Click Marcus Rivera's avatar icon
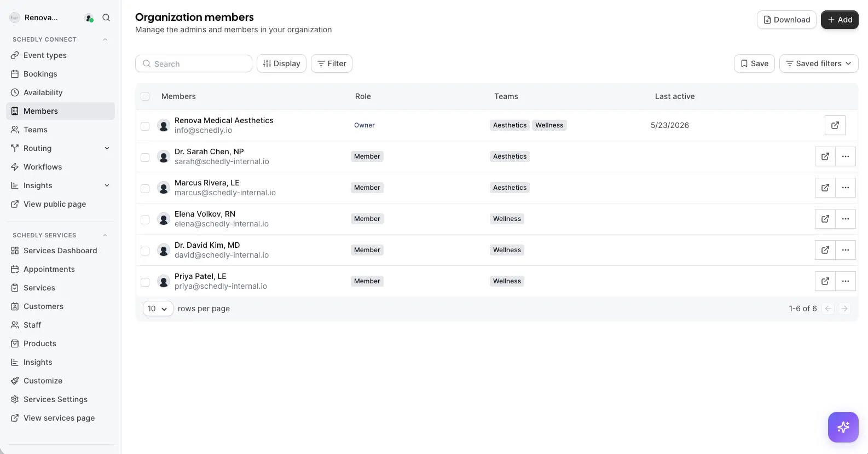The image size is (868, 454). pyautogui.click(x=163, y=188)
